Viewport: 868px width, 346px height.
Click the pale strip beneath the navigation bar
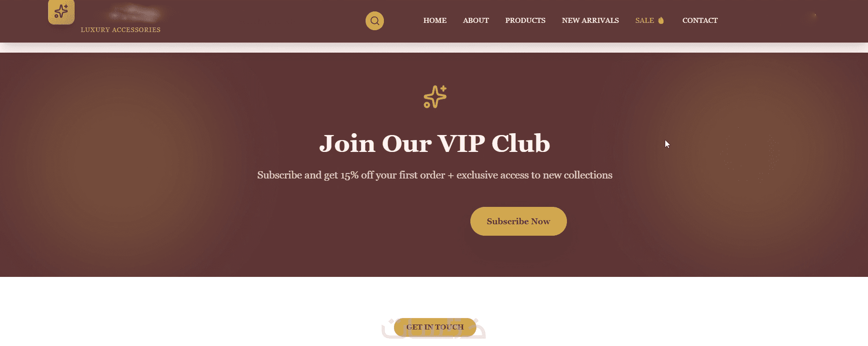[x=434, y=48]
